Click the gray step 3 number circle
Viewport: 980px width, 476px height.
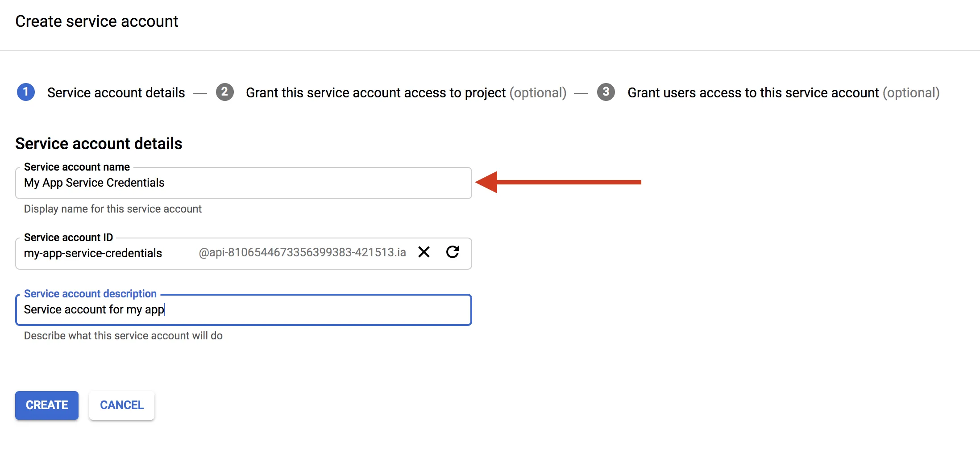click(x=606, y=92)
